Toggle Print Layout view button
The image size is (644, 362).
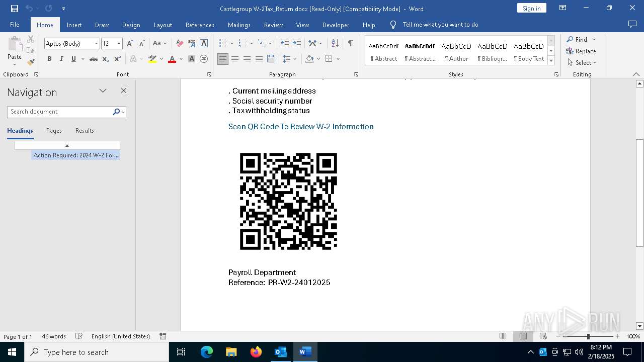pyautogui.click(x=523, y=336)
